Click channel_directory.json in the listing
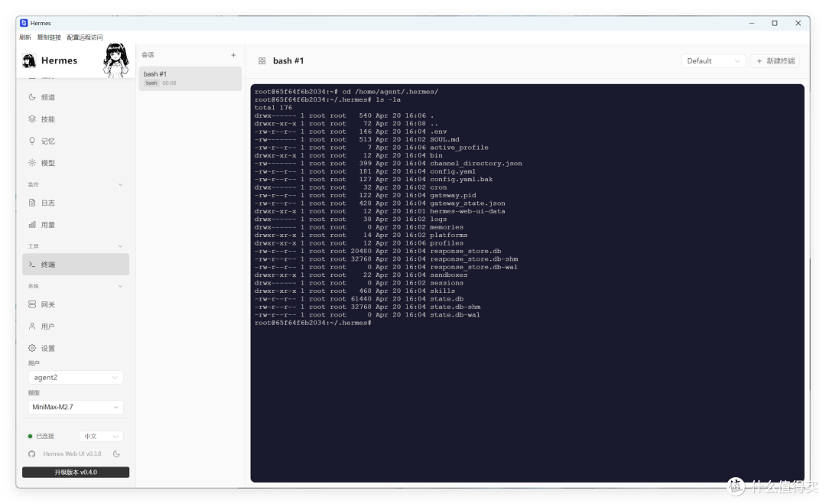 pos(476,163)
